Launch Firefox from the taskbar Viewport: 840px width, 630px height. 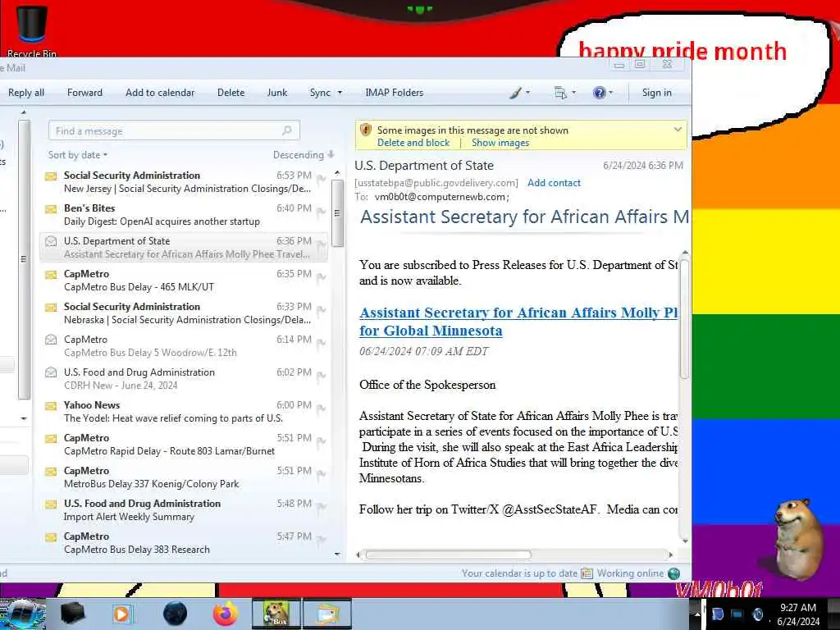226,614
